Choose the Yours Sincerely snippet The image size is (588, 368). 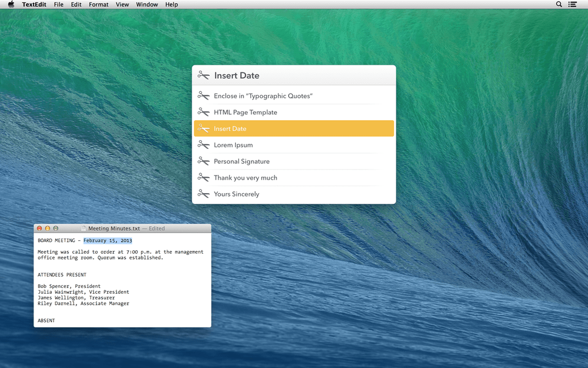294,194
